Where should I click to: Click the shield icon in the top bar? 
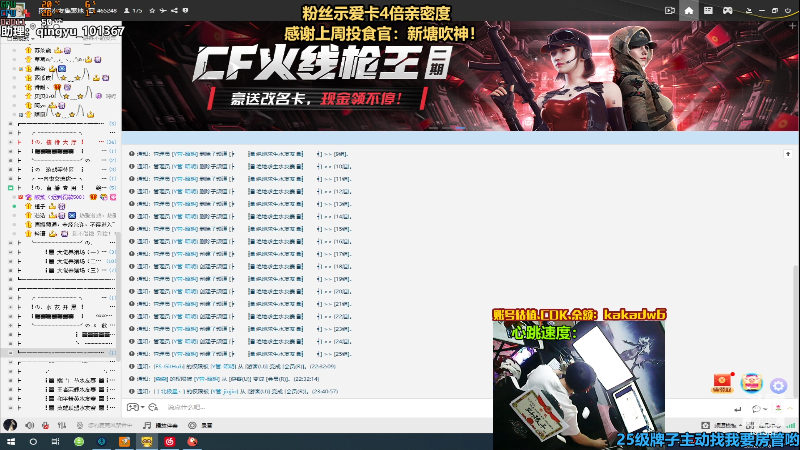click(185, 10)
